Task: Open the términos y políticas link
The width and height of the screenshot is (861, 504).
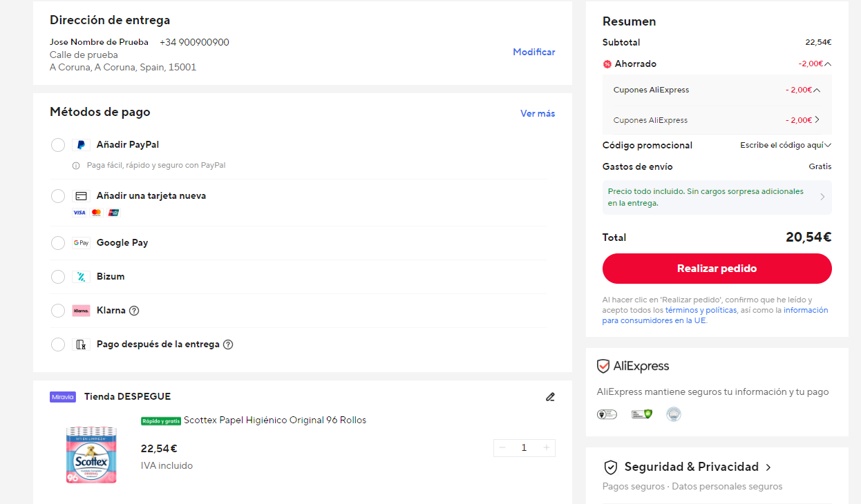Action: [x=701, y=311]
